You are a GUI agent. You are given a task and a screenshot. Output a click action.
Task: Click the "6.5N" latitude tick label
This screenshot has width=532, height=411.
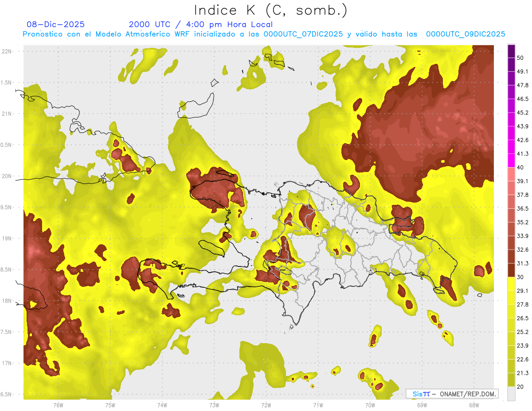(7, 395)
